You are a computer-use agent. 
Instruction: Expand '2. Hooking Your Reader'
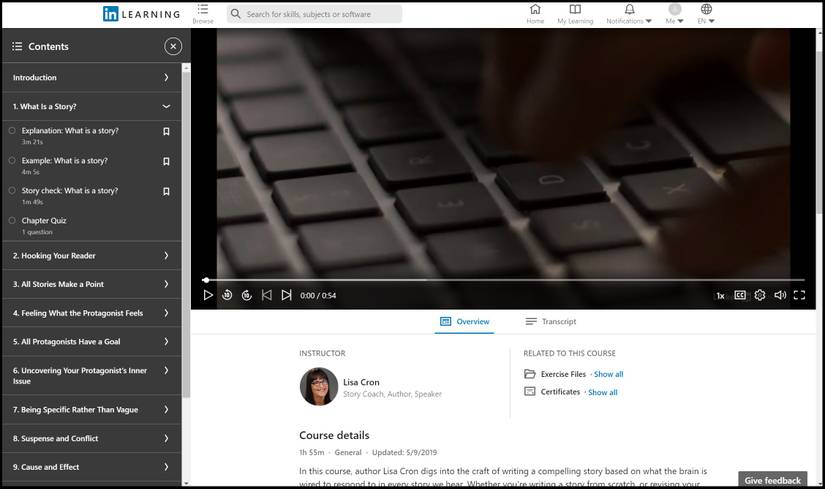[x=92, y=256]
